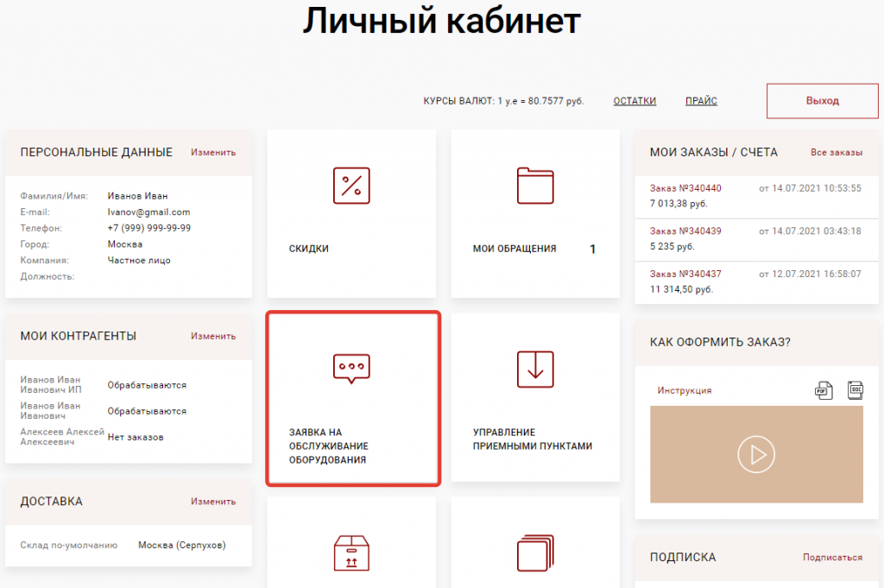
Task: Click the city value Москва
Action: pos(124,244)
